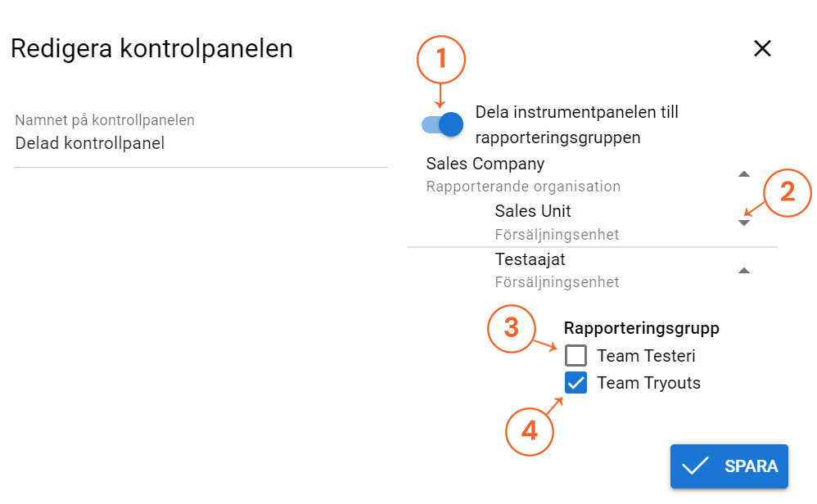This screenshot has width=817, height=504.
Task: Check the Team Testeri checkbox
Action: point(576,356)
